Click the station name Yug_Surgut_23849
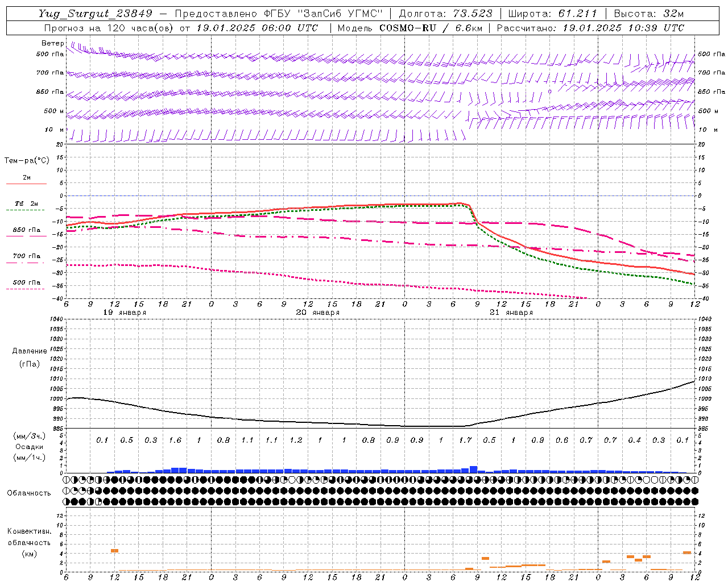Screen dimensions: 728x582 (96, 14)
